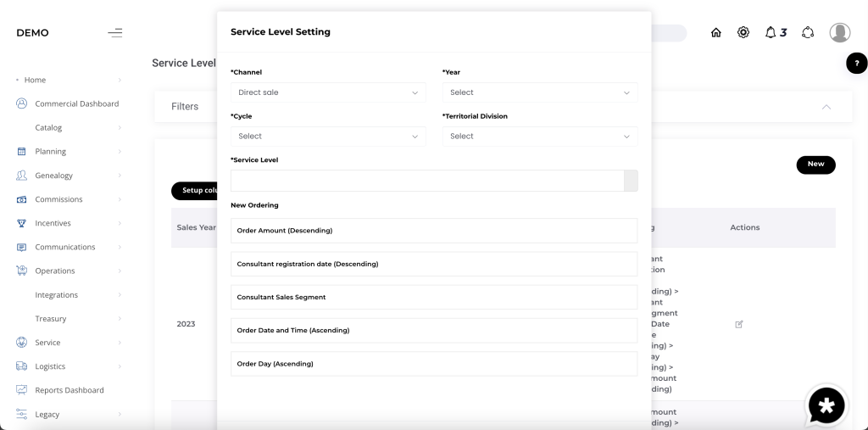Select Order Amount (Descending) ordering item
This screenshot has width=868, height=430.
[433, 231]
